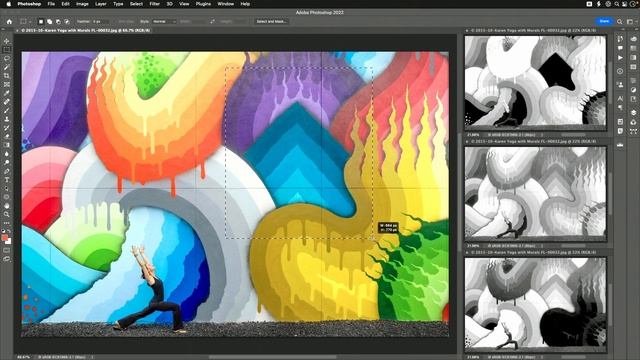Choose Add to Selection mode

[49, 21]
